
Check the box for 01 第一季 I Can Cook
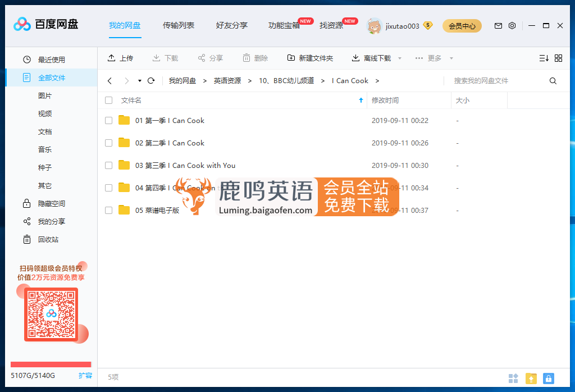pos(108,120)
